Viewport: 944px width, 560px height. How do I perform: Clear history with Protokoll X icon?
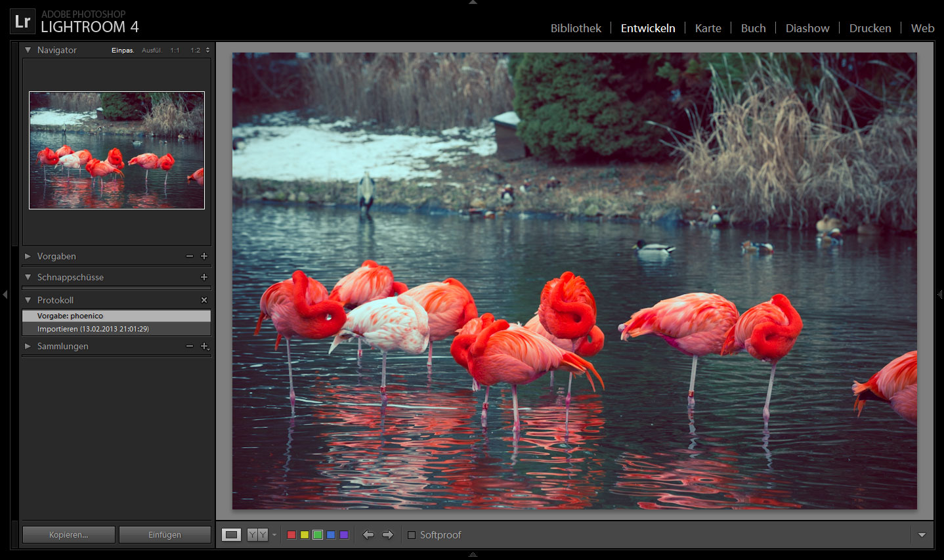click(204, 300)
